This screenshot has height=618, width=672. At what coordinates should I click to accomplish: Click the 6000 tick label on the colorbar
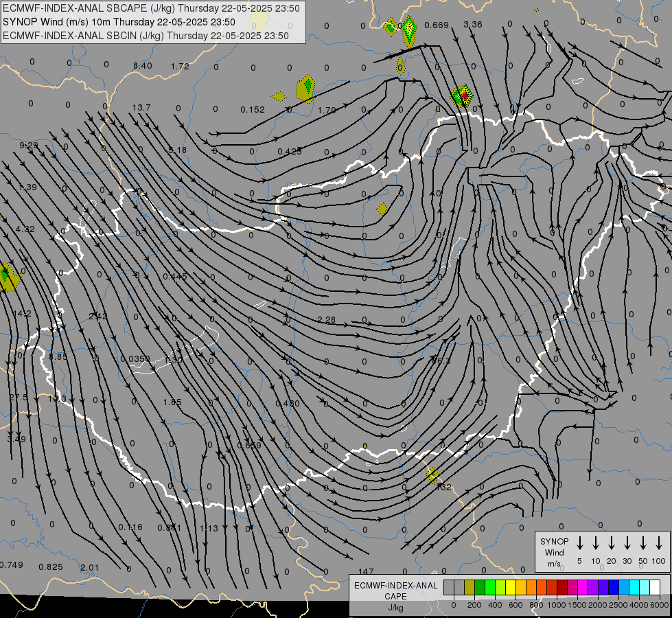click(x=660, y=605)
